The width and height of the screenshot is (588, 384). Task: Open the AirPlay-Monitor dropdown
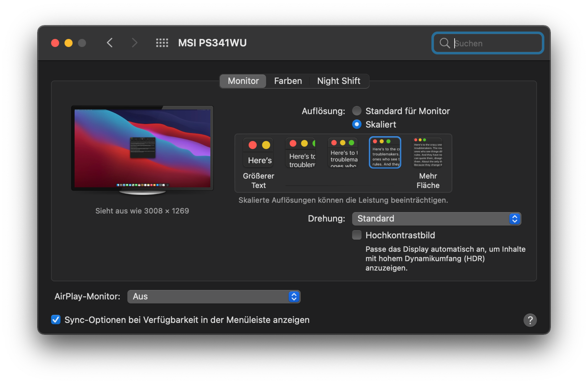point(214,297)
